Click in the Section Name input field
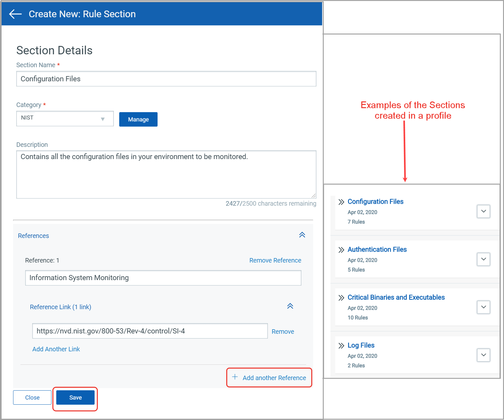 [166, 79]
